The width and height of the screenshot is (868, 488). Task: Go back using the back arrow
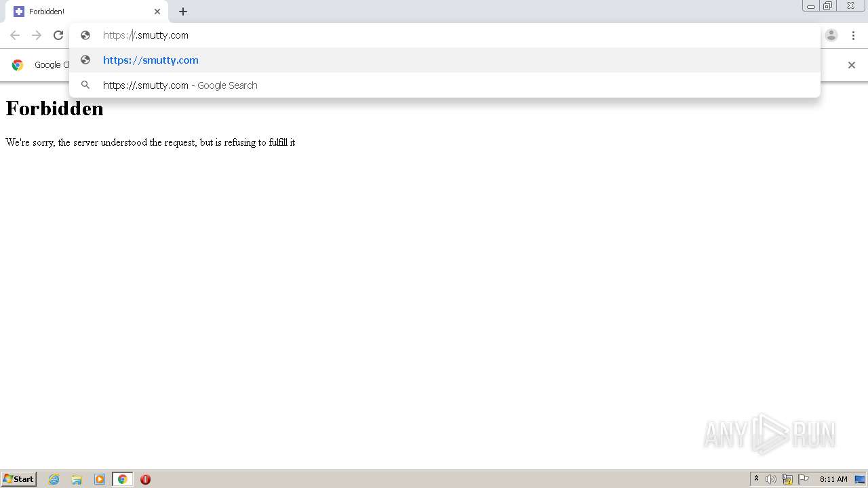tap(15, 35)
